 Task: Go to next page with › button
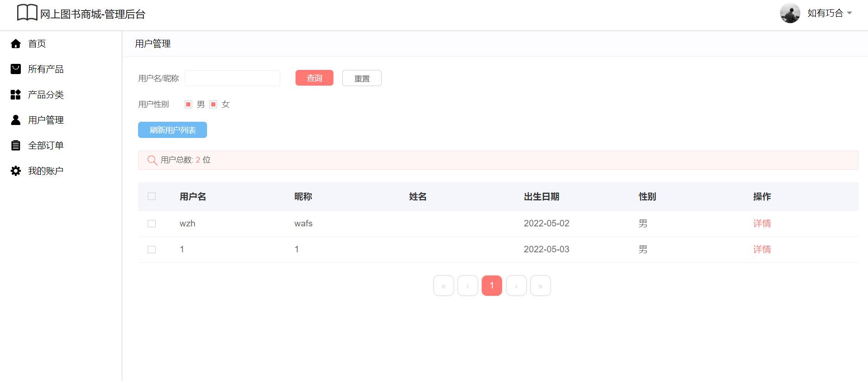(516, 286)
